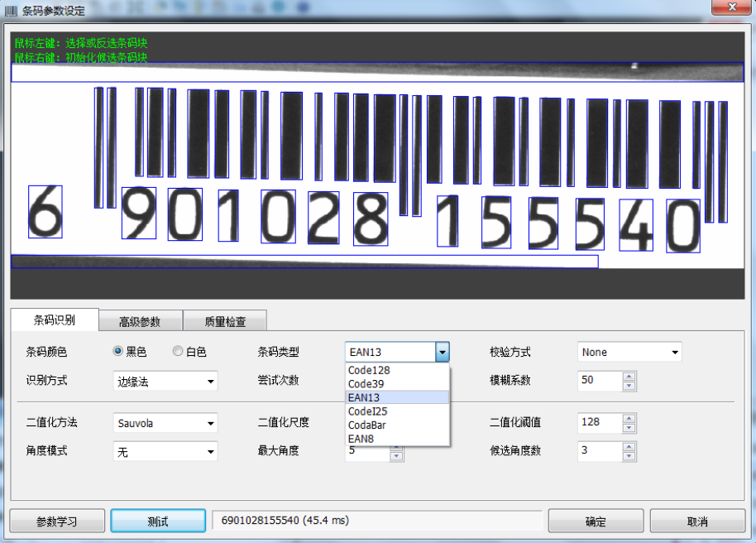
Task: Choose Code128 from barcode type list
Action: 369,371
